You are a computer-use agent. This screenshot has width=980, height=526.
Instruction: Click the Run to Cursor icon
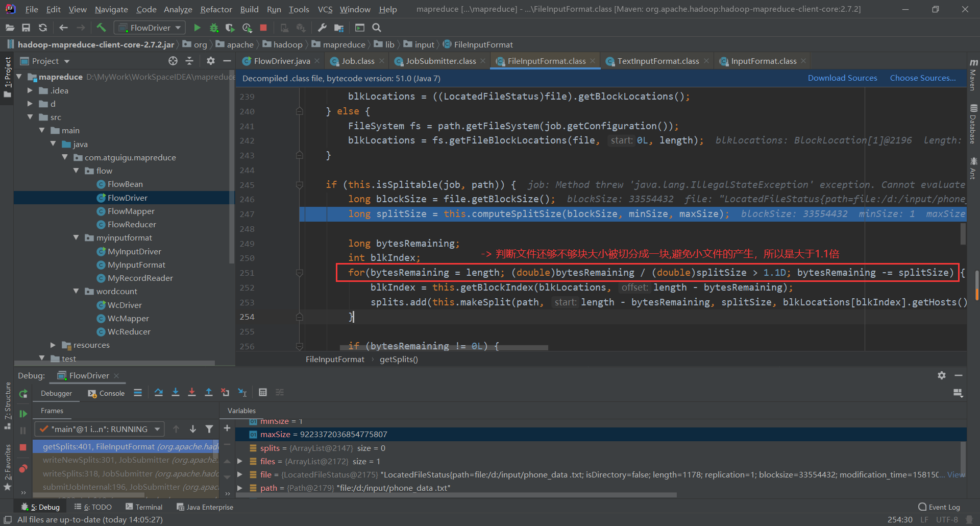242,392
